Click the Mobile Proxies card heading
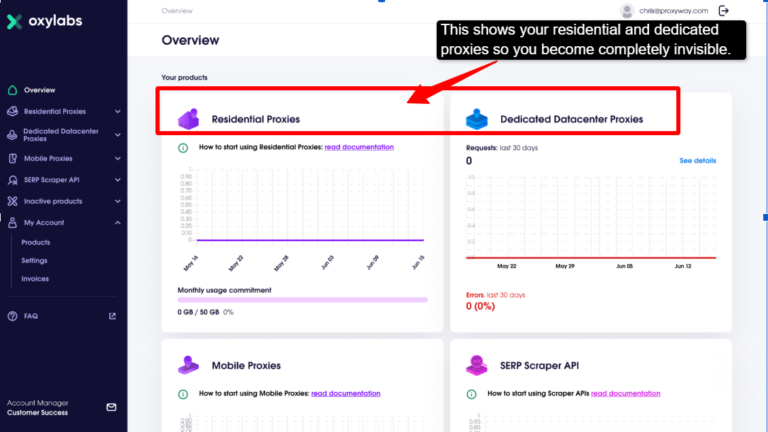Viewport: 768px width, 432px height. [x=246, y=365]
